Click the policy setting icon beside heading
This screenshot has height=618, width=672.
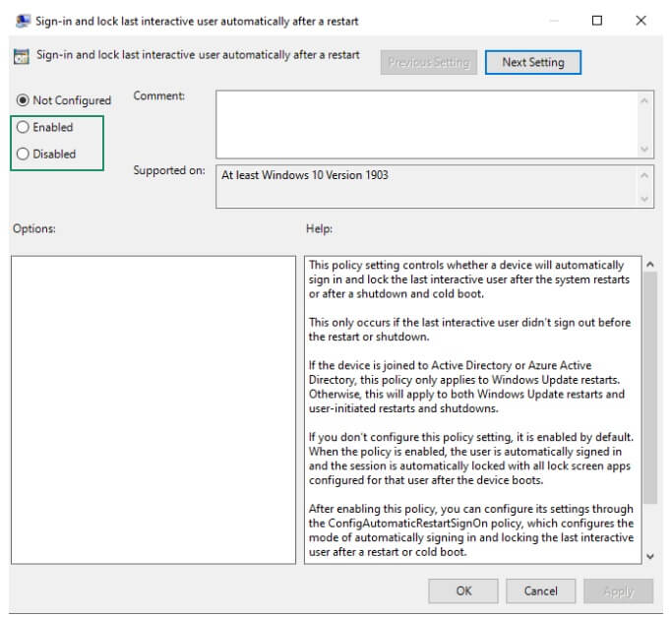[x=22, y=56]
